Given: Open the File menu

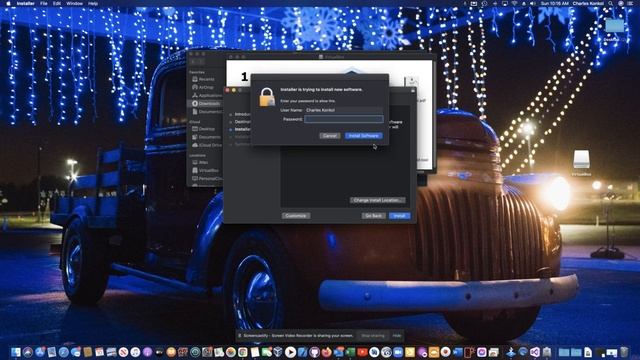Looking at the screenshot, I should click(44, 3).
